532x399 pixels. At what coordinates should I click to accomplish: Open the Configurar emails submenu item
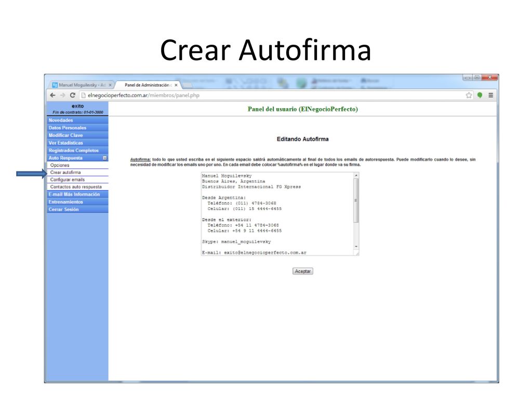coord(77,179)
